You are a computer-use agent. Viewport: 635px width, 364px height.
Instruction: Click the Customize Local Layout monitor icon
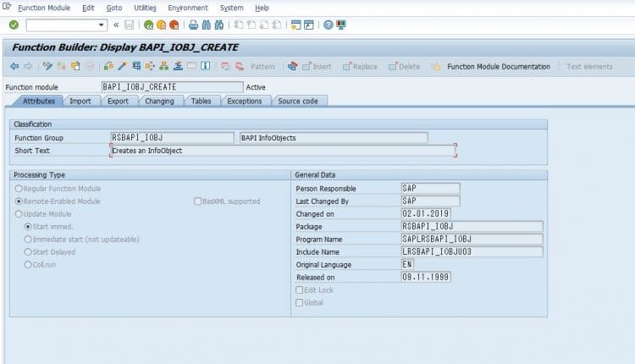(341, 25)
